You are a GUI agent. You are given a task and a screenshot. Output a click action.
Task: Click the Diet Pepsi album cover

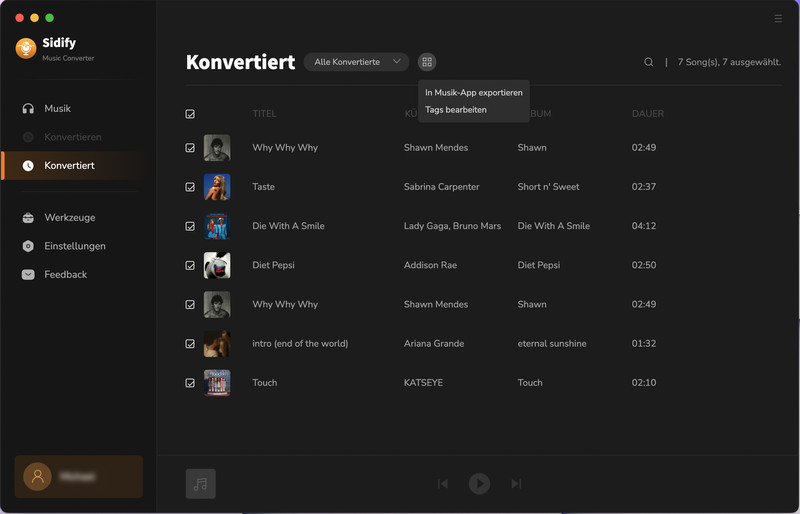tap(217, 266)
